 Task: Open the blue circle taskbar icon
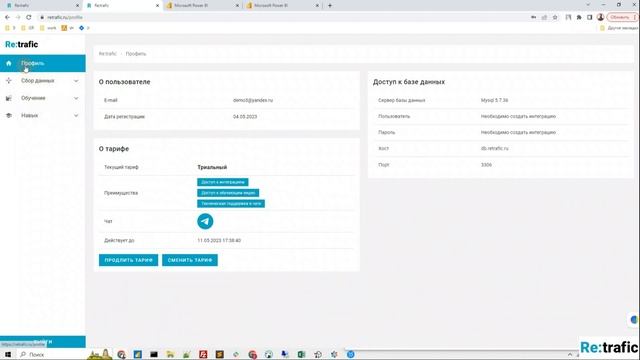click(351, 354)
